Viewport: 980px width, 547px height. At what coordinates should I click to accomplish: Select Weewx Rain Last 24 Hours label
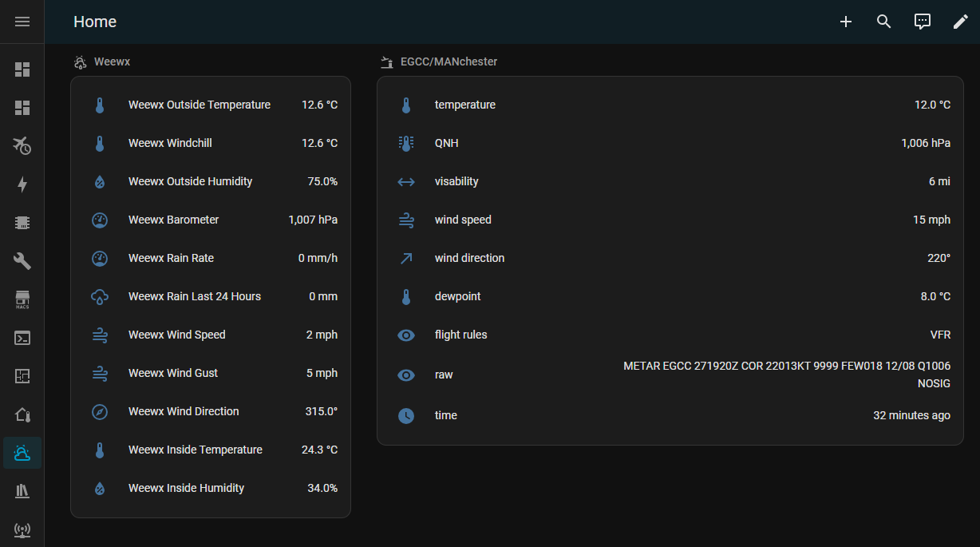point(195,296)
